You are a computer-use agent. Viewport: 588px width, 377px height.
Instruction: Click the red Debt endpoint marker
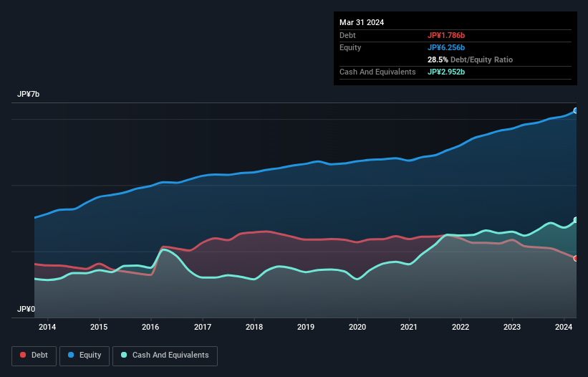[575, 258]
